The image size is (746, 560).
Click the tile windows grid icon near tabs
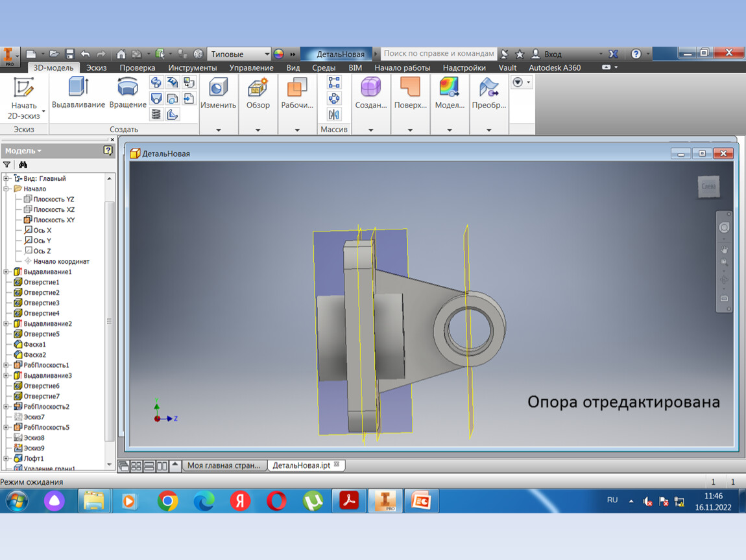pyautogui.click(x=136, y=466)
